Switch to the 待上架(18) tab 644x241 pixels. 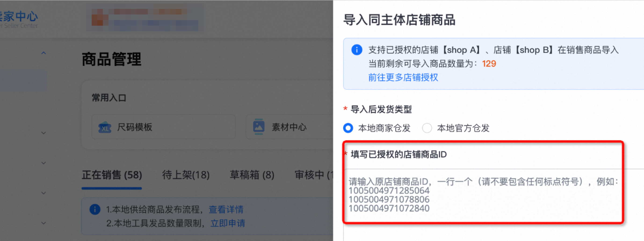pos(186,175)
